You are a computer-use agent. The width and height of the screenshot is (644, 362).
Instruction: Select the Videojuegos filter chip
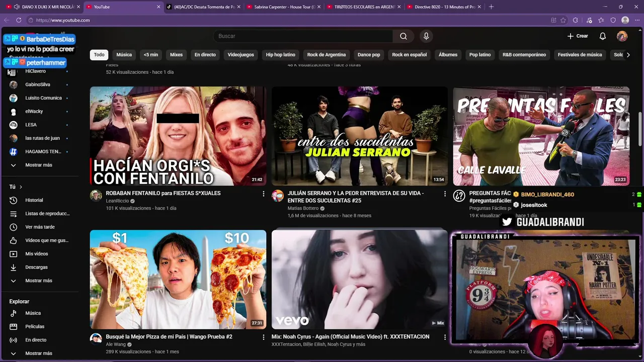[x=241, y=55]
